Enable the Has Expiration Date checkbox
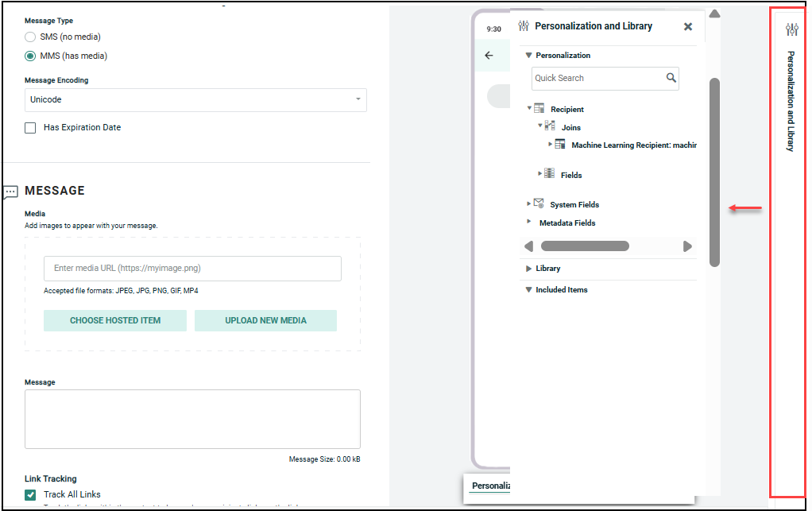The height and width of the screenshot is (511, 812). (30, 128)
